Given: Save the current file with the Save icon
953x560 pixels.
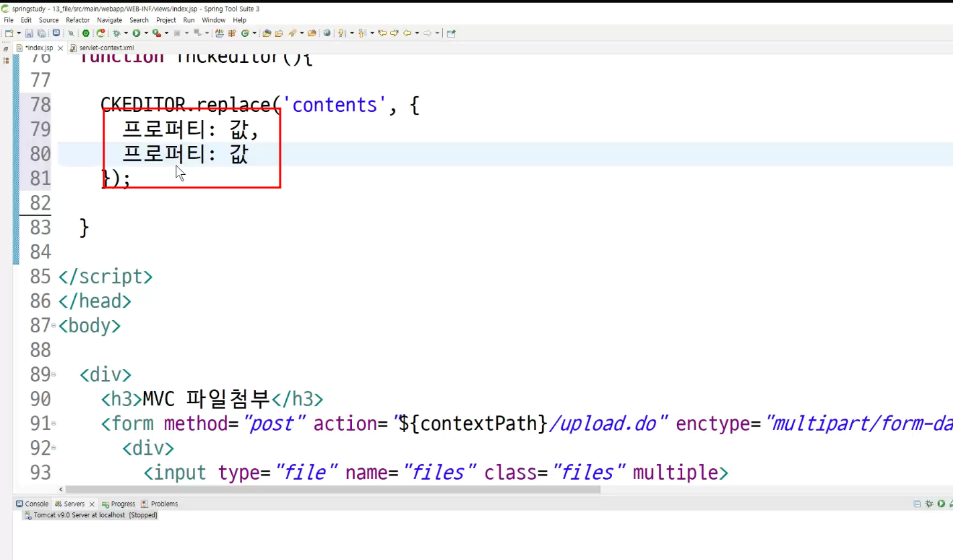Looking at the screenshot, I should (x=29, y=33).
